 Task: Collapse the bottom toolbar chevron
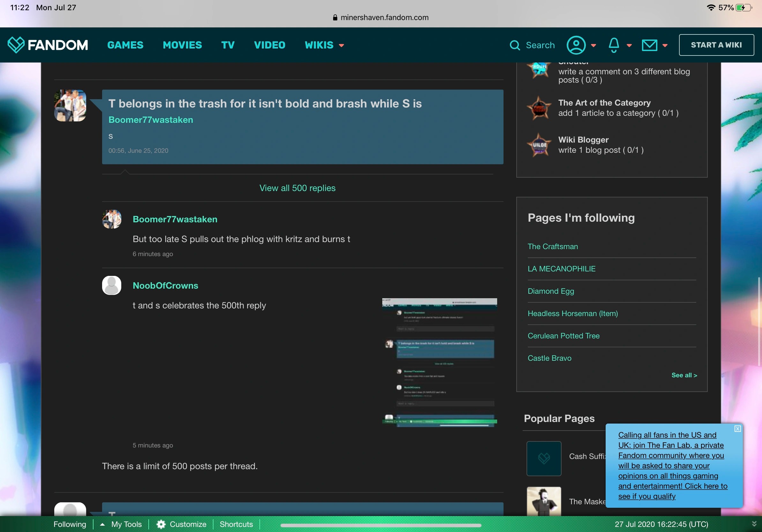pos(754,524)
